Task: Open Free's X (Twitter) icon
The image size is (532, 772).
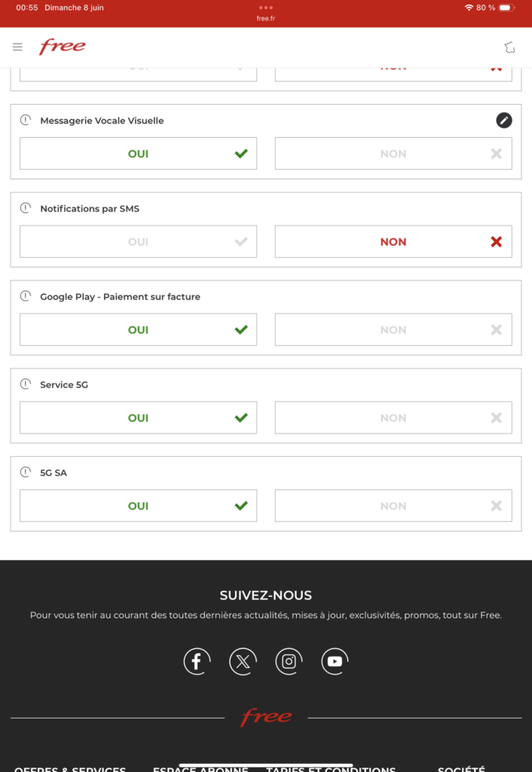Action: click(x=243, y=661)
